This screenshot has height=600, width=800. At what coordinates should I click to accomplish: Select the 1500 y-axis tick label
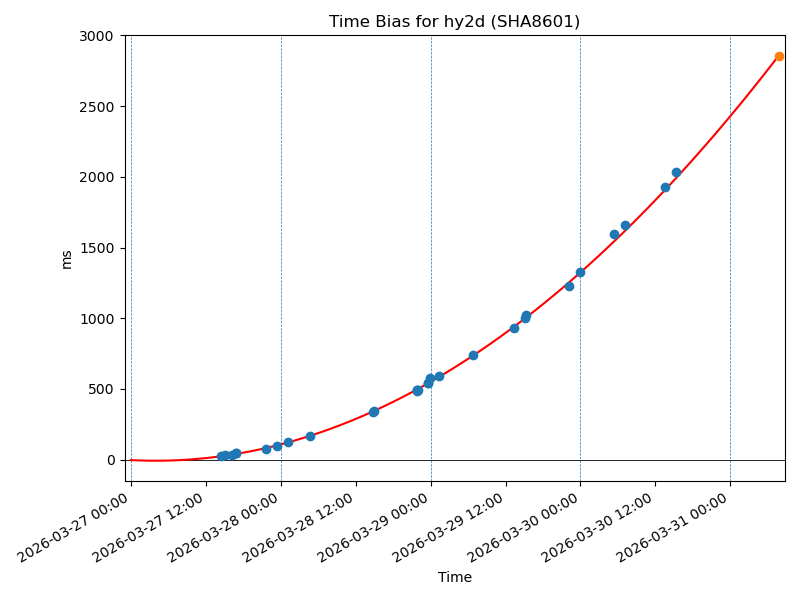click(99, 248)
